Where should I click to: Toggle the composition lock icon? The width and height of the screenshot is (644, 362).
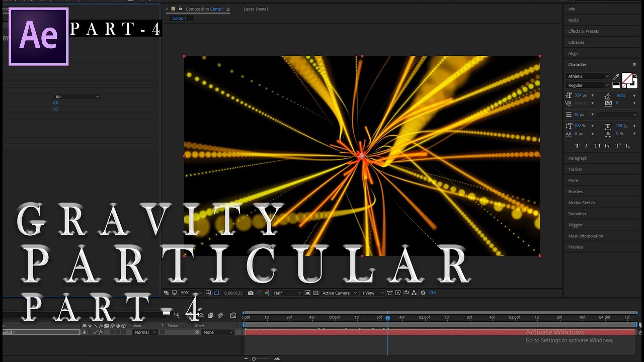click(181, 9)
